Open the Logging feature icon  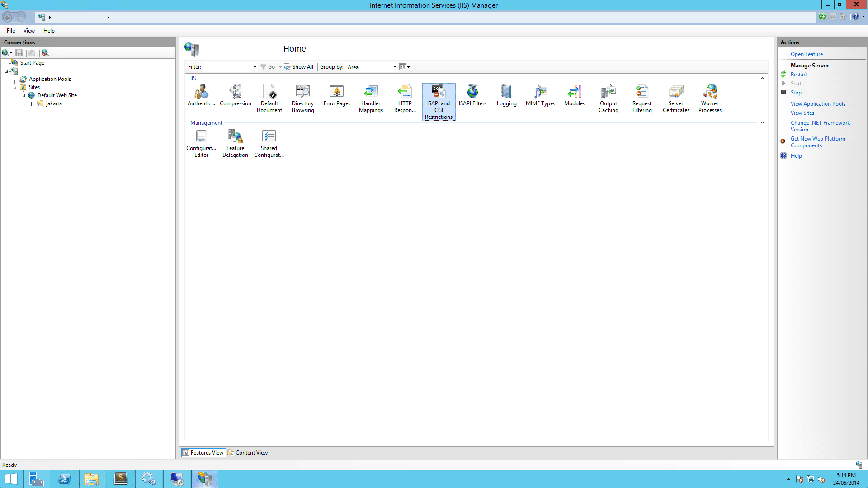point(506,95)
